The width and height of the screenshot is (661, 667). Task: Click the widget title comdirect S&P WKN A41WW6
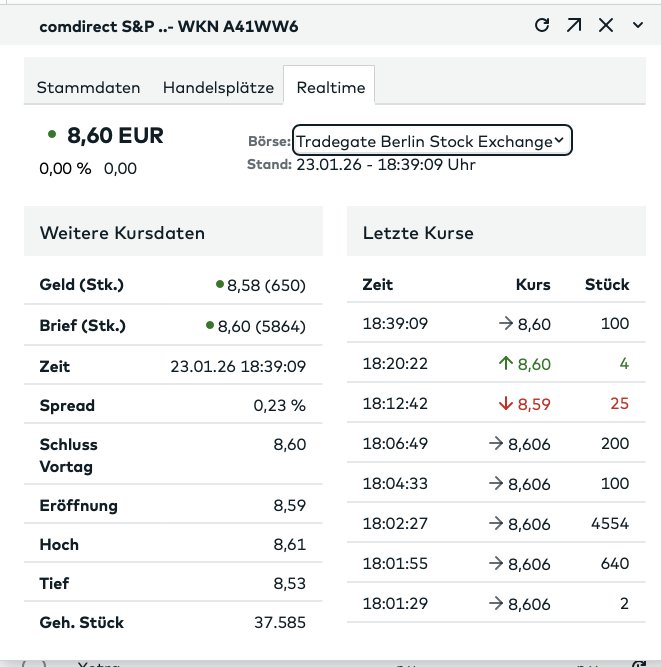pyautogui.click(x=169, y=26)
